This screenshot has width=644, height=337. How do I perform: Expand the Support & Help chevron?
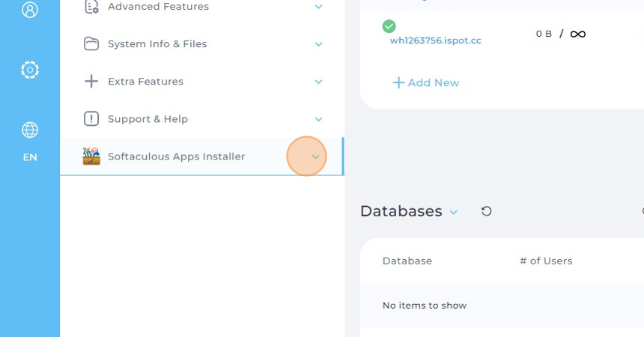pos(318,119)
